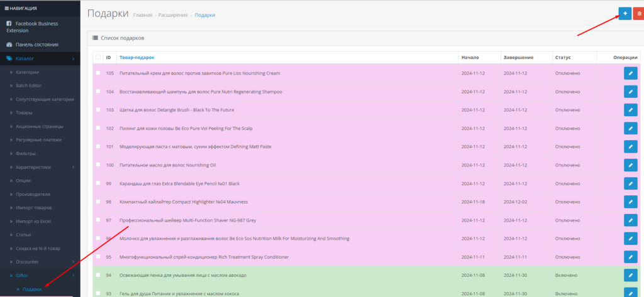
Task: Open Товары in the sidebar menu
Action: click(25, 113)
